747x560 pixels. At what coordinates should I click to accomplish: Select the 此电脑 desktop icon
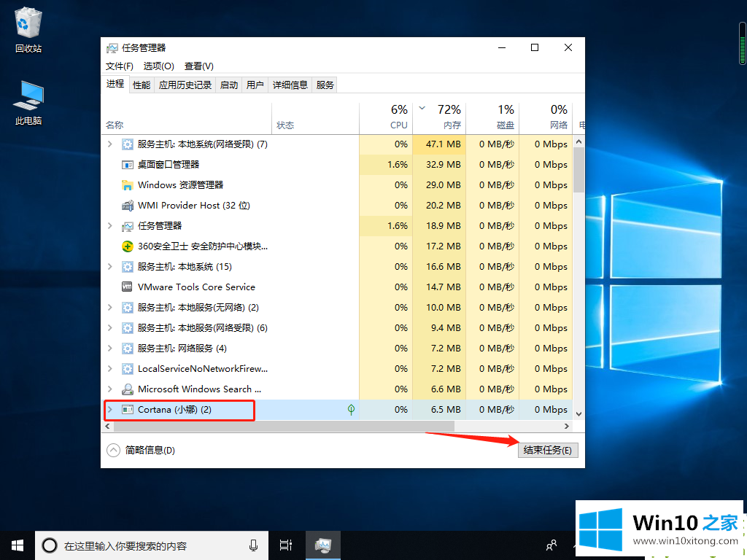pyautogui.click(x=28, y=103)
